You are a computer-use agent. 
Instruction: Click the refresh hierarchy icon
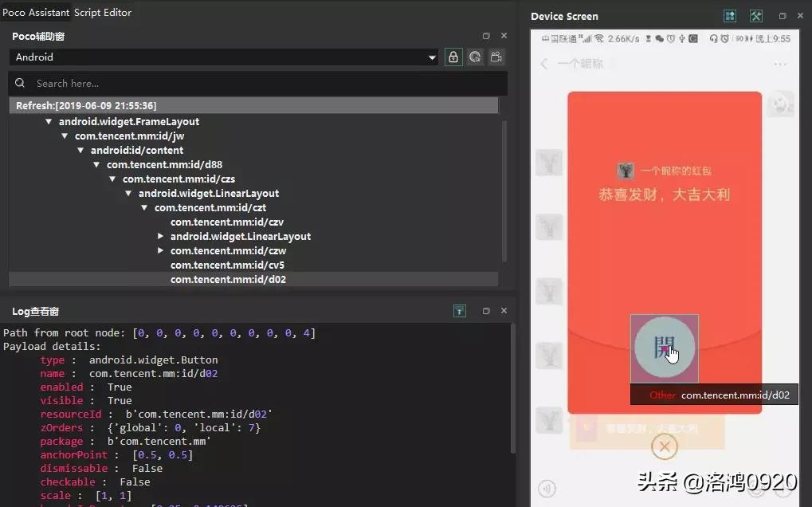473,57
